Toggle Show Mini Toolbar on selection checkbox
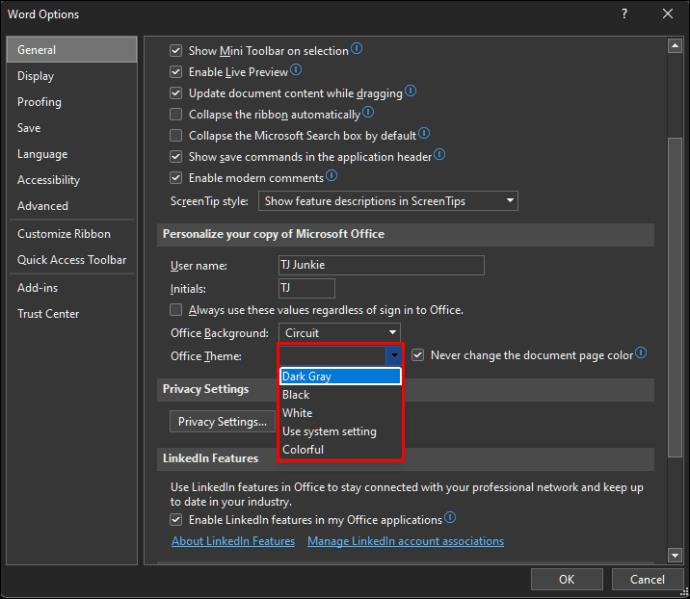This screenshot has width=690, height=599. click(176, 51)
